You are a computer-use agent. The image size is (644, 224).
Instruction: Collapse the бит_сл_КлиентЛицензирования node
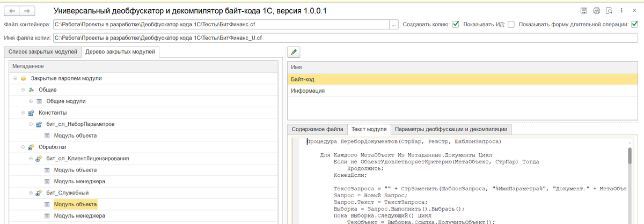[x=31, y=159]
